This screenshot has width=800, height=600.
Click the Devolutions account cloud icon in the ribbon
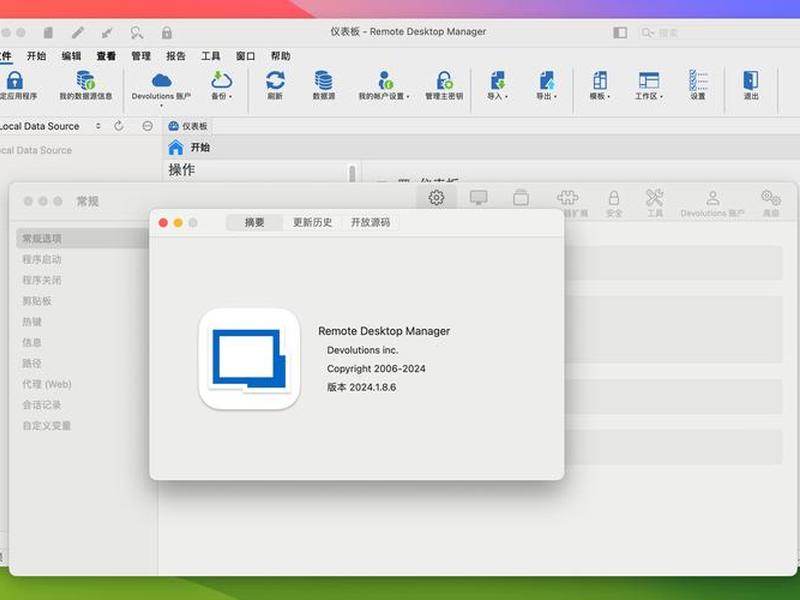point(161,80)
